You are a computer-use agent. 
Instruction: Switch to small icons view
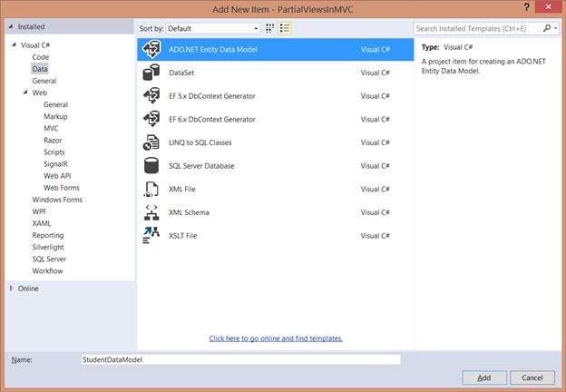269,28
